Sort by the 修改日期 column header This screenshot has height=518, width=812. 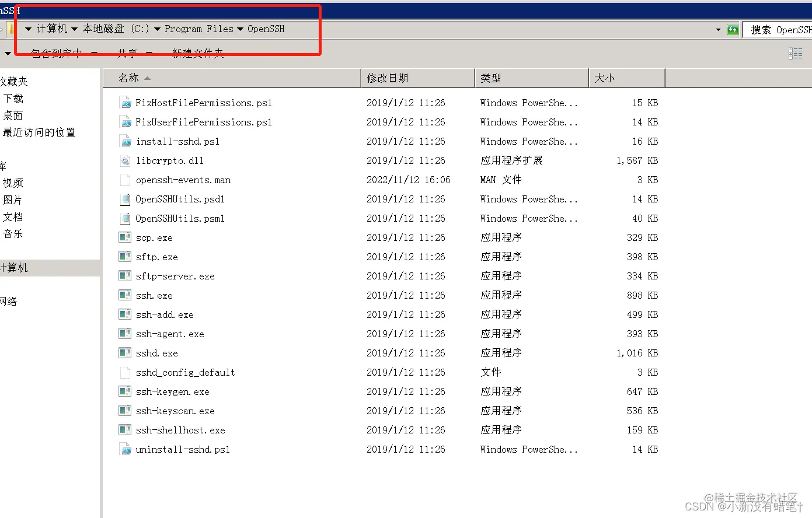tap(418, 78)
